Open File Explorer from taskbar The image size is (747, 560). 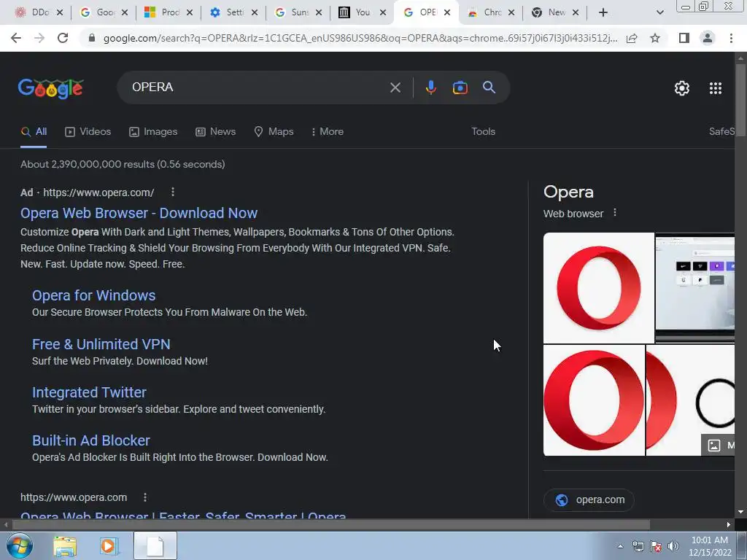65,546
